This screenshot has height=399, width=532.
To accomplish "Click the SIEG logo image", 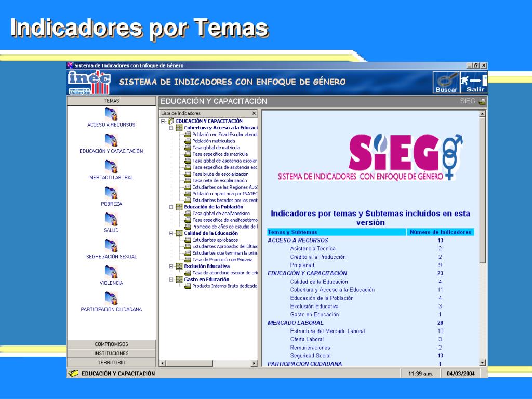I will 371,157.
